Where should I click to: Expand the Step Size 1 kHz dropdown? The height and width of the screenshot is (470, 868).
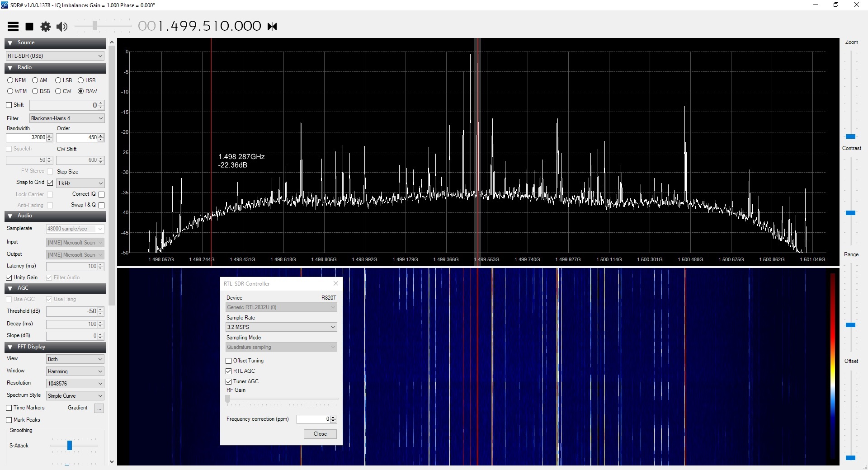pos(80,183)
